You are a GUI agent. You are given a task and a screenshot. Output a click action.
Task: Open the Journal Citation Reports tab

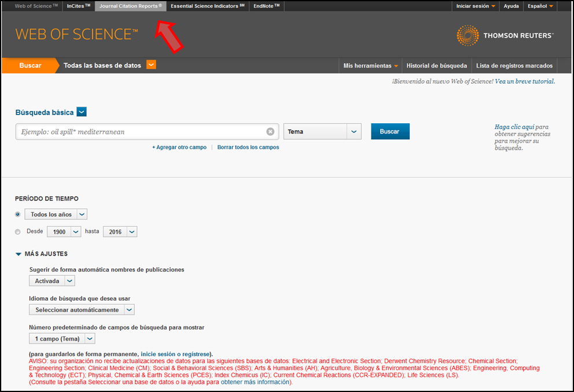pyautogui.click(x=131, y=6)
